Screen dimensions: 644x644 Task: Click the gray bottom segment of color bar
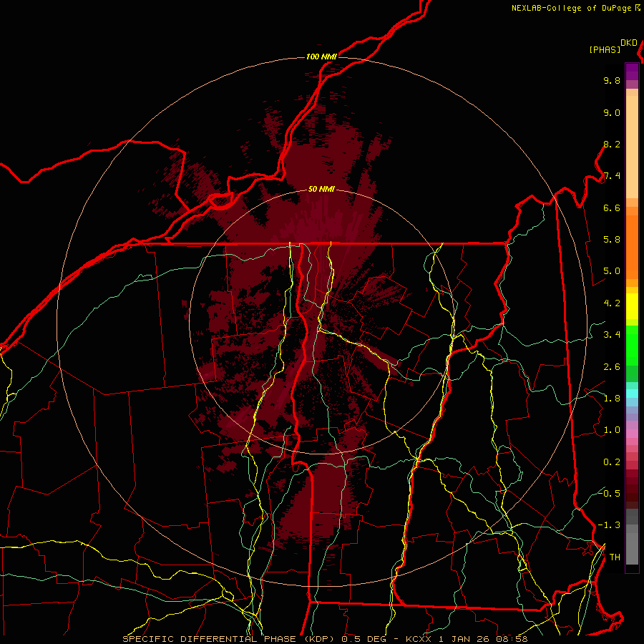(x=632, y=549)
